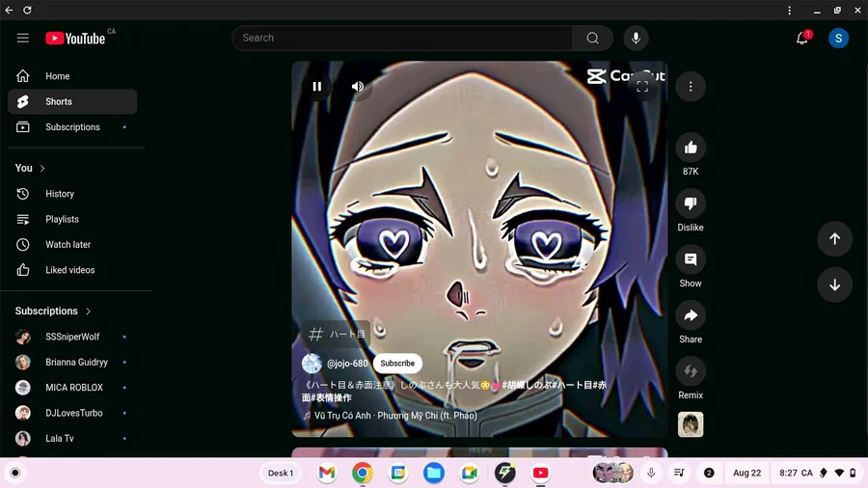
Task: Open Brianna Guidryy channel
Action: (x=72, y=362)
